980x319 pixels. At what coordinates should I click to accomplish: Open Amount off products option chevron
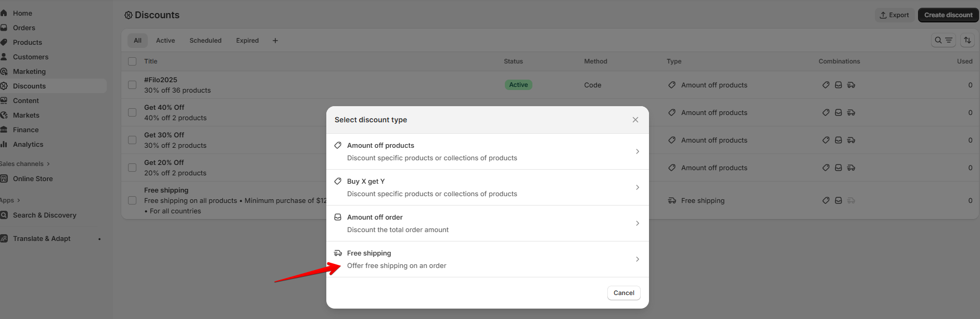637,151
